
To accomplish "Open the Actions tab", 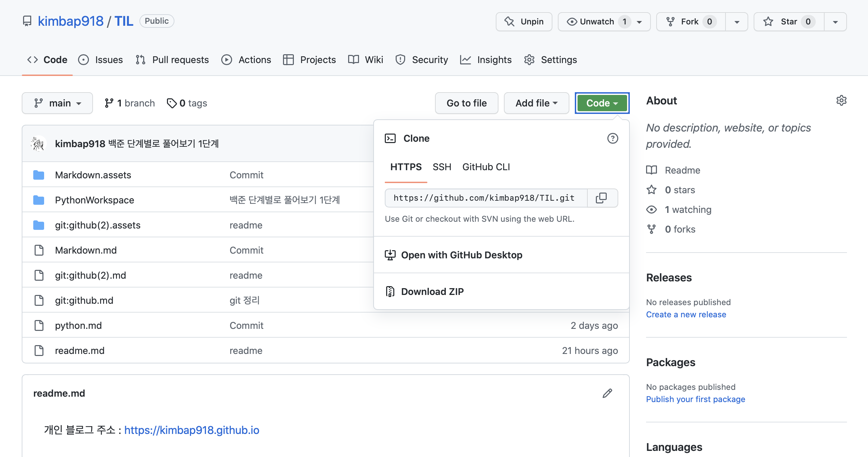I will coord(246,60).
